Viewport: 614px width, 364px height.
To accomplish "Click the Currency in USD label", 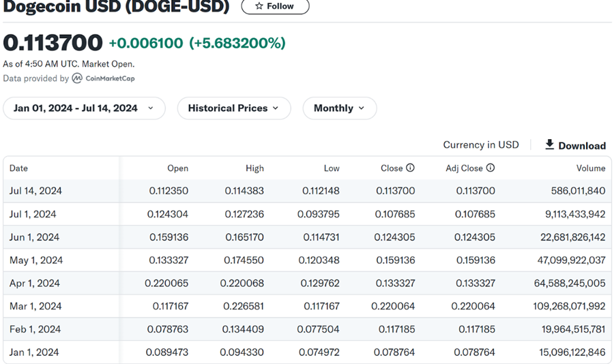I will [481, 145].
